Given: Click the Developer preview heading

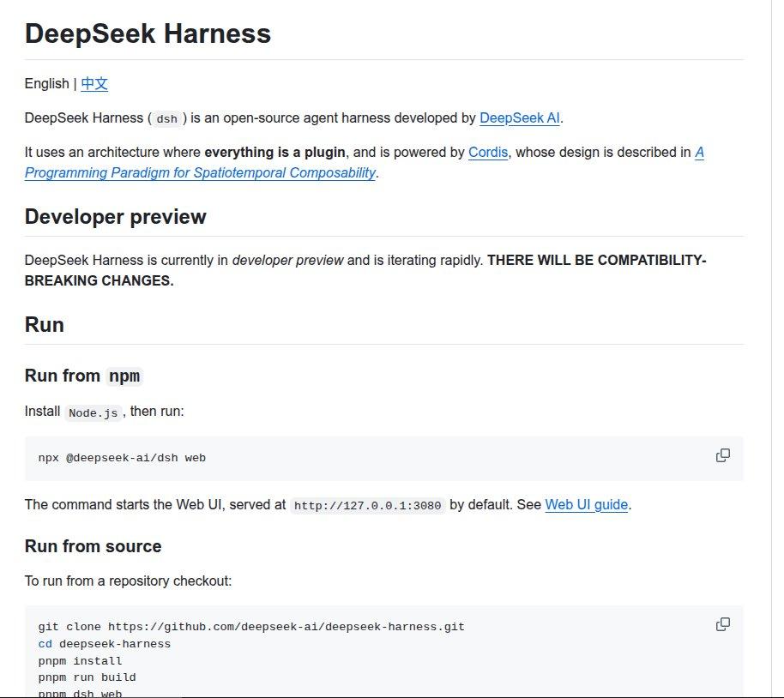Looking at the screenshot, I should [116, 217].
